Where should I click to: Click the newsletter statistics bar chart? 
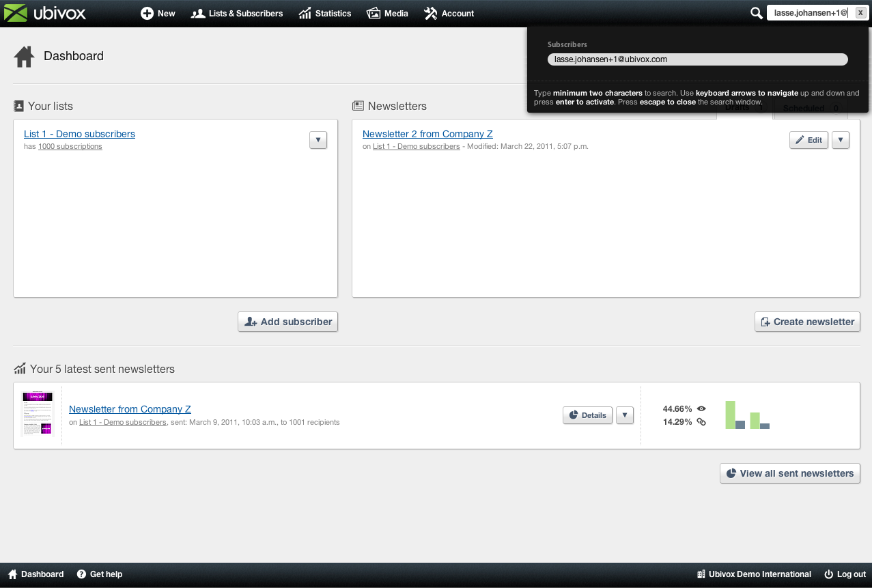(x=747, y=415)
